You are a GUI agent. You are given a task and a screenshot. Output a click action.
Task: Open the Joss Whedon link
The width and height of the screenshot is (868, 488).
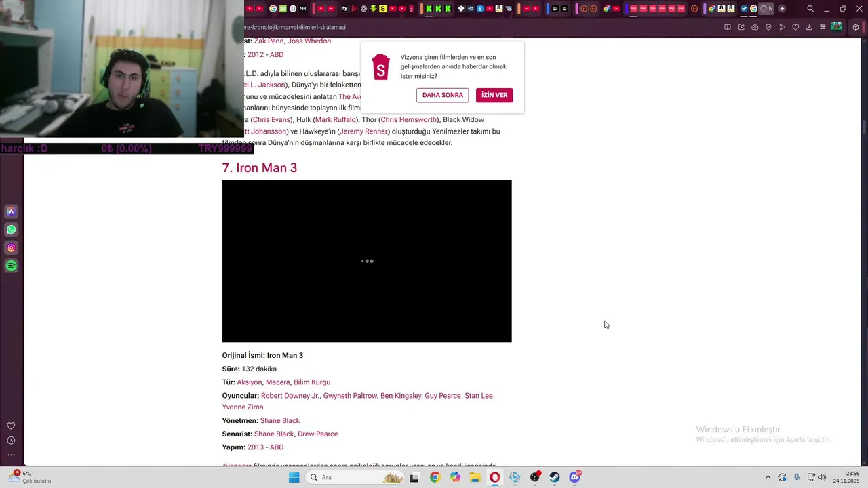(309, 41)
